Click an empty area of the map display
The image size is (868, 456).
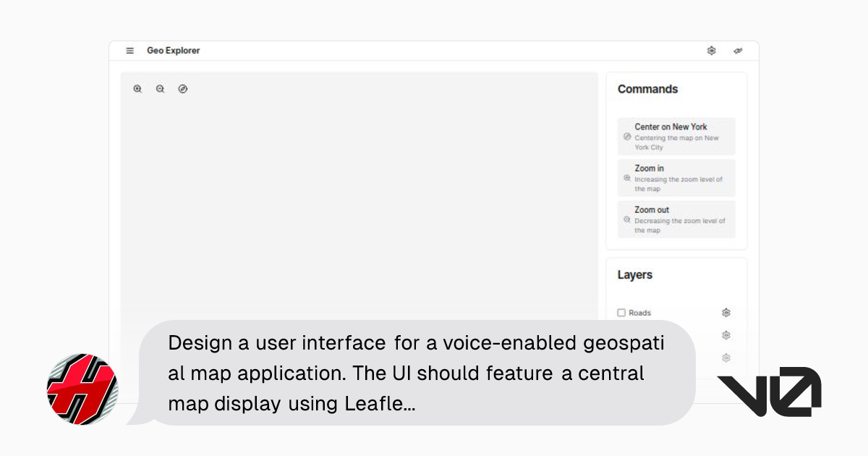[362, 203]
